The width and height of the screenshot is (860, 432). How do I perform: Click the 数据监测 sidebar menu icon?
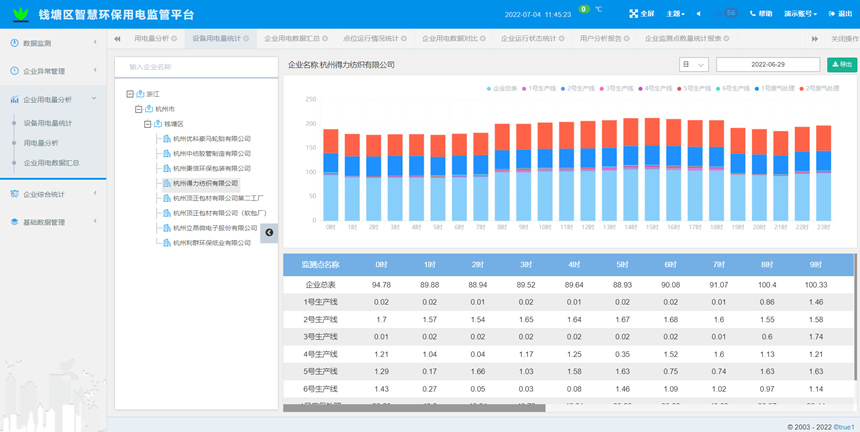coord(14,43)
